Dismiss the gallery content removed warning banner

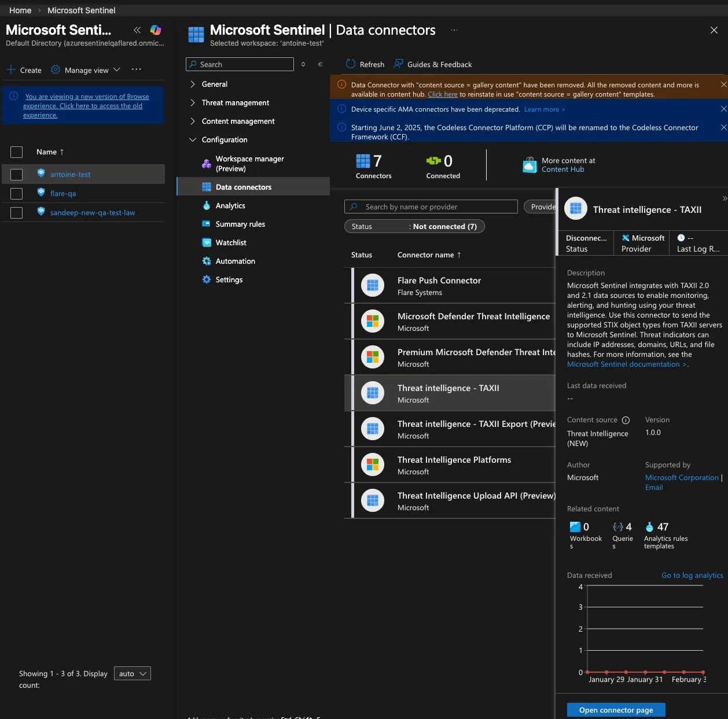point(723,84)
